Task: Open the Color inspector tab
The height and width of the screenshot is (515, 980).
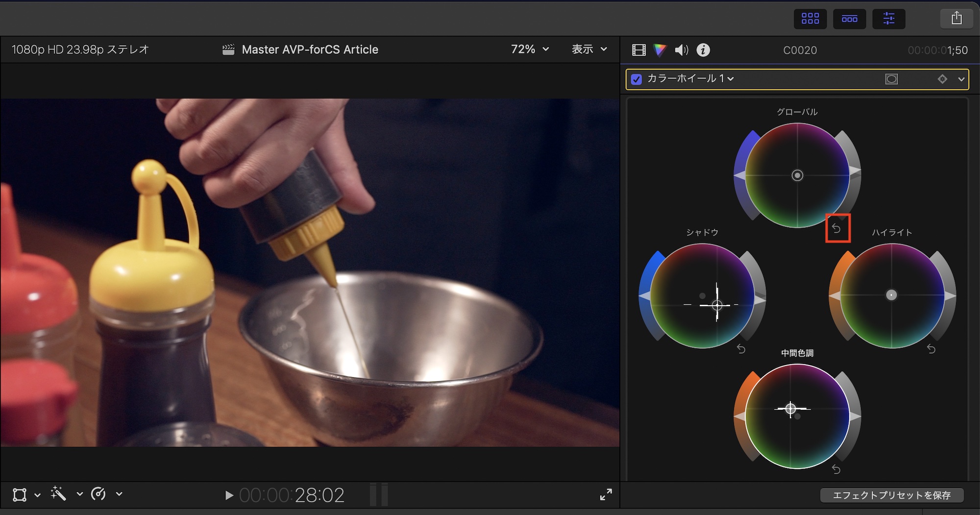Action: [x=660, y=50]
